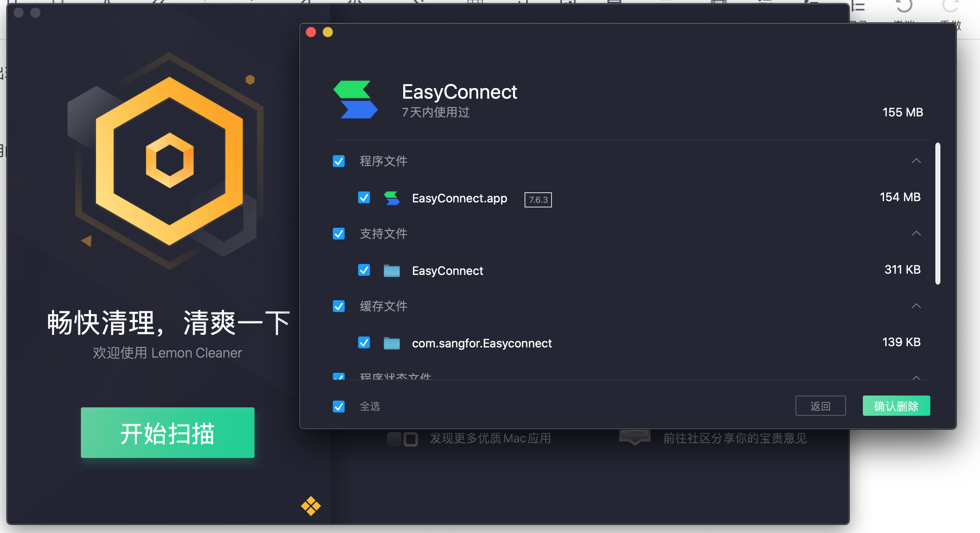
Task: Click the 7.6.3 version badge
Action: click(537, 199)
